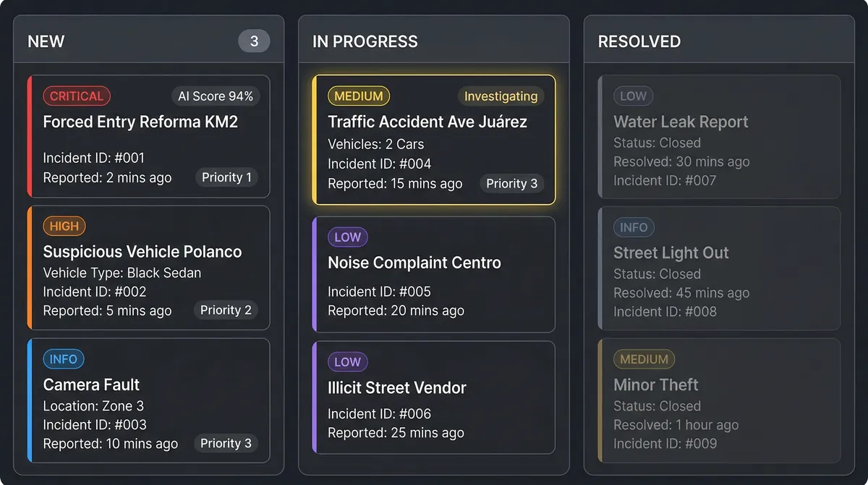868x485 pixels.
Task: Select the Priority 2 tag
Action: click(x=226, y=310)
